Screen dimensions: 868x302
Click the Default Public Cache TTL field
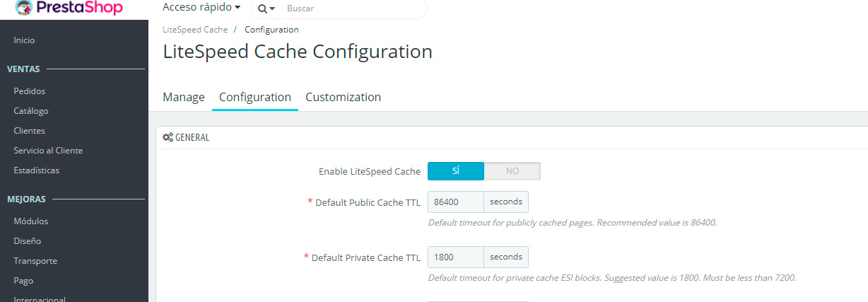[456, 202]
